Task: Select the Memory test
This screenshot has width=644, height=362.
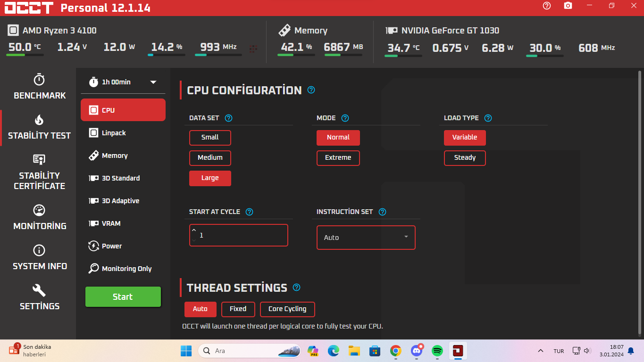Action: click(123, 156)
